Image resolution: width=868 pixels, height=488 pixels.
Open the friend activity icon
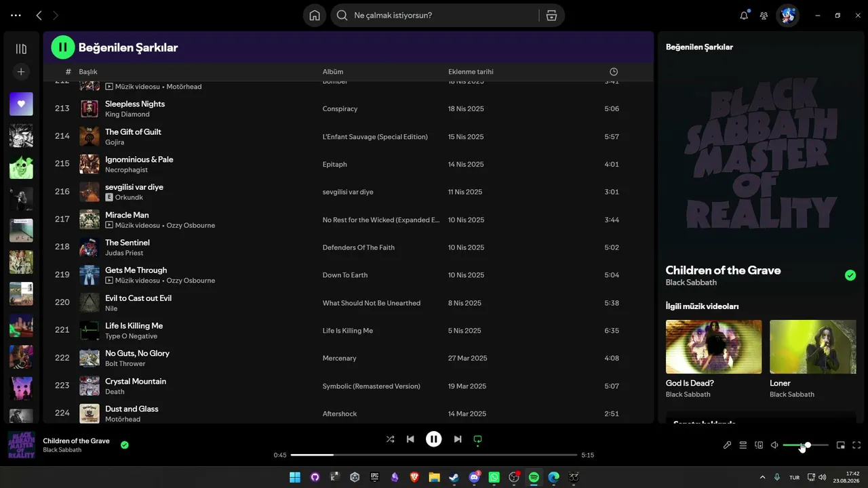pyautogui.click(x=764, y=15)
